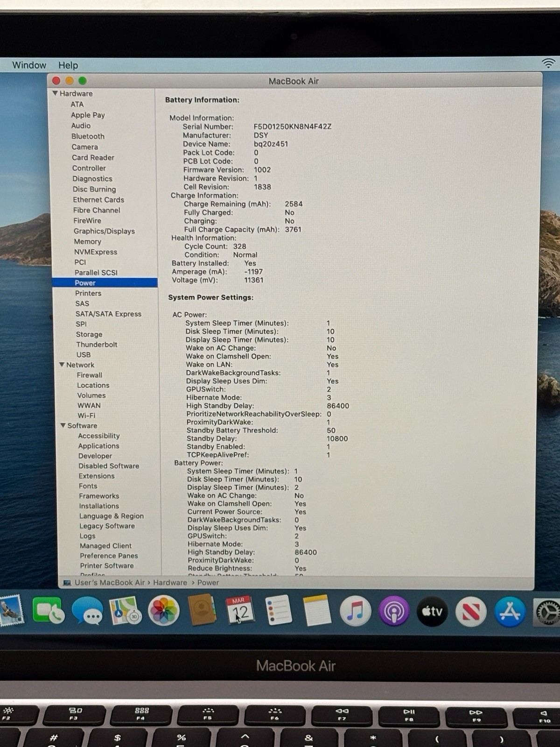Open Messages app in the Dock
The height and width of the screenshot is (747, 560).
click(x=87, y=611)
